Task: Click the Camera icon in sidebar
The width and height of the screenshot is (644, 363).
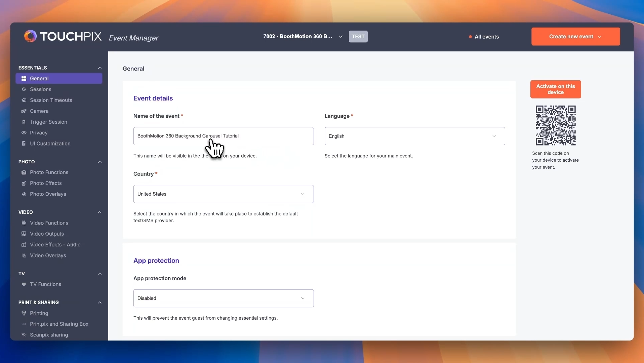Action: click(x=24, y=111)
